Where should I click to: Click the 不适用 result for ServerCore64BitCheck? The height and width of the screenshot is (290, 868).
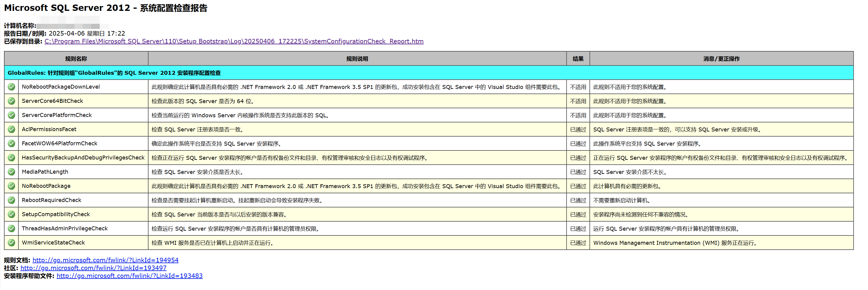pyautogui.click(x=578, y=101)
